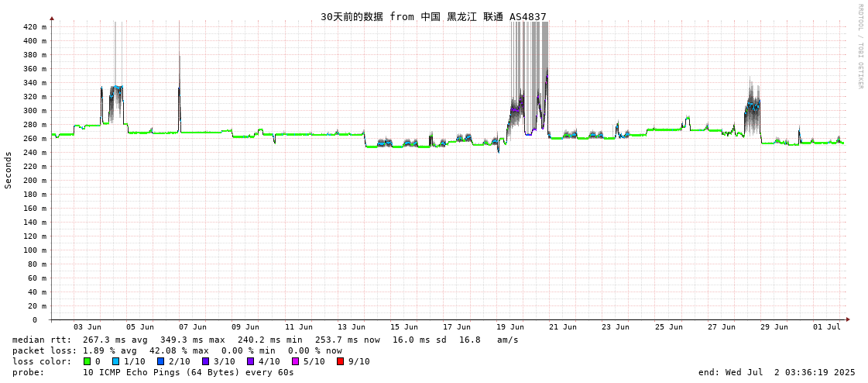Click the 253.7 ms now value

click(347, 340)
